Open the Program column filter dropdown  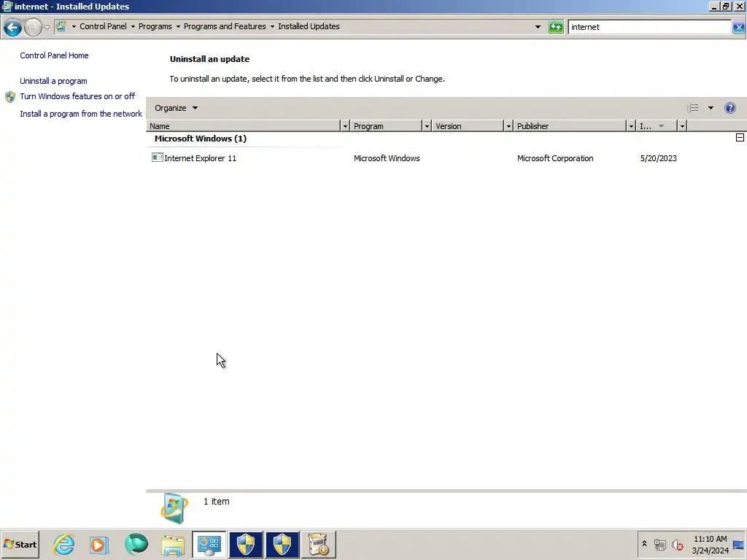pyautogui.click(x=427, y=126)
